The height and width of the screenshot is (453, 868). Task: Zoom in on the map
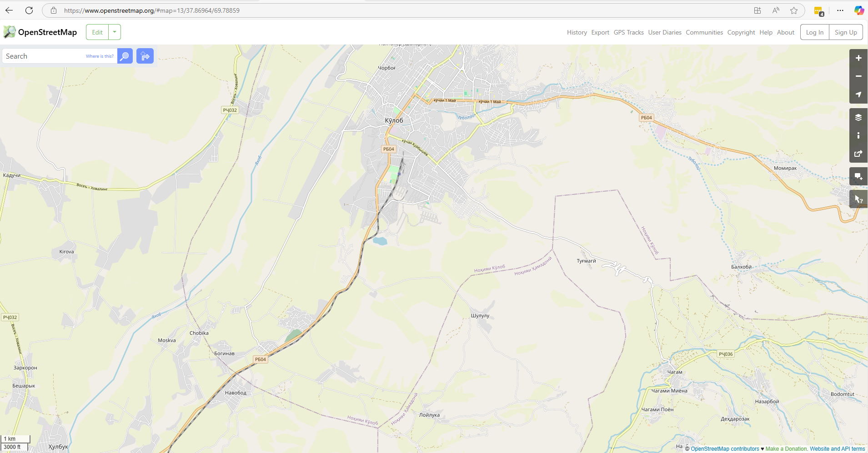858,58
